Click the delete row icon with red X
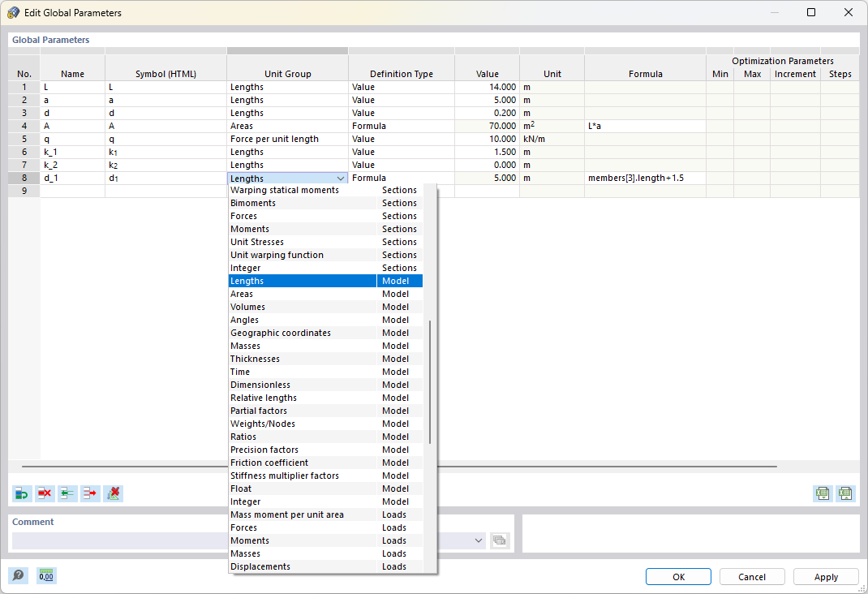Image resolution: width=868 pixels, height=594 pixels. pyautogui.click(x=45, y=493)
